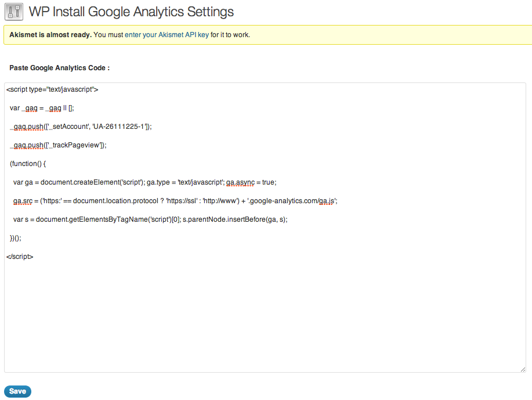
Task: Click the getElementsByTagName insertBefore line
Action: tap(150, 219)
